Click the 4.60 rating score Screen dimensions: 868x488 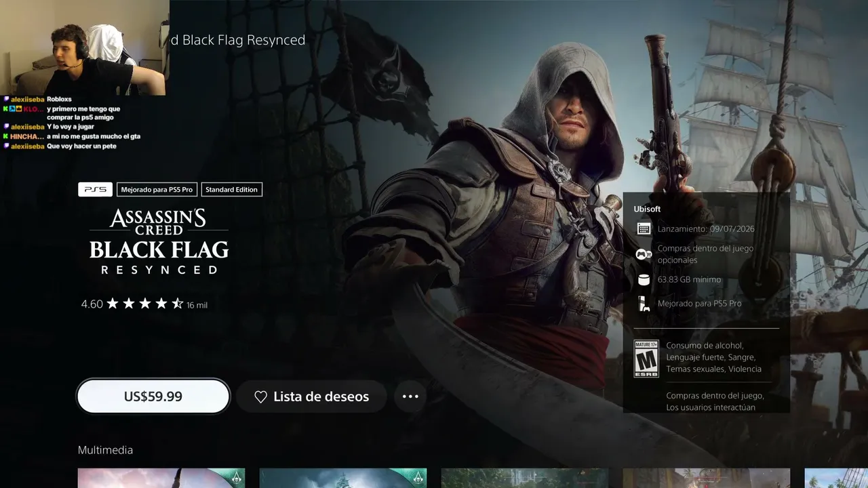tap(92, 304)
